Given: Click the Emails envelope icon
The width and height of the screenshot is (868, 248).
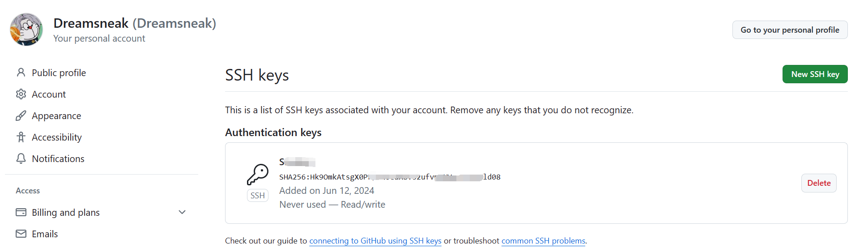Looking at the screenshot, I should click(x=21, y=234).
